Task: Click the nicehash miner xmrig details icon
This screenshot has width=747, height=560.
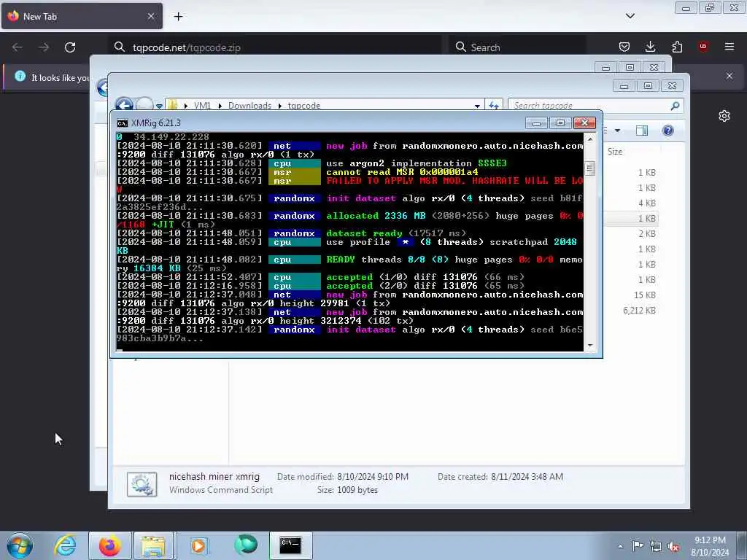Action: [x=142, y=484]
